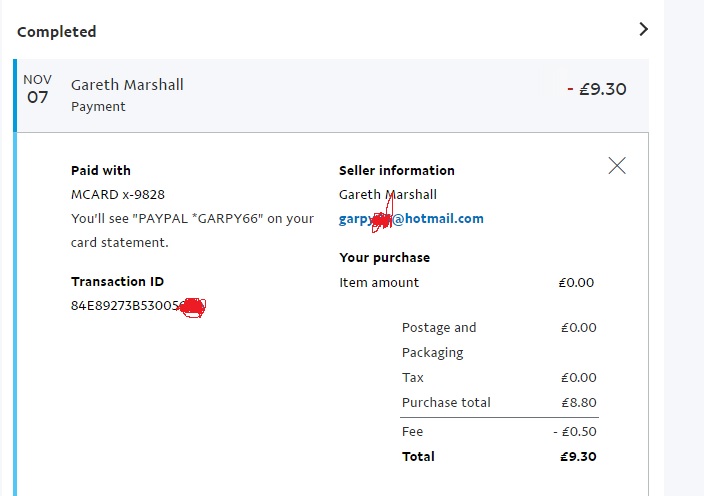Collapse the Gareth Marshall payment row
This screenshot has width=704, height=496.
pyautogui.click(x=127, y=85)
